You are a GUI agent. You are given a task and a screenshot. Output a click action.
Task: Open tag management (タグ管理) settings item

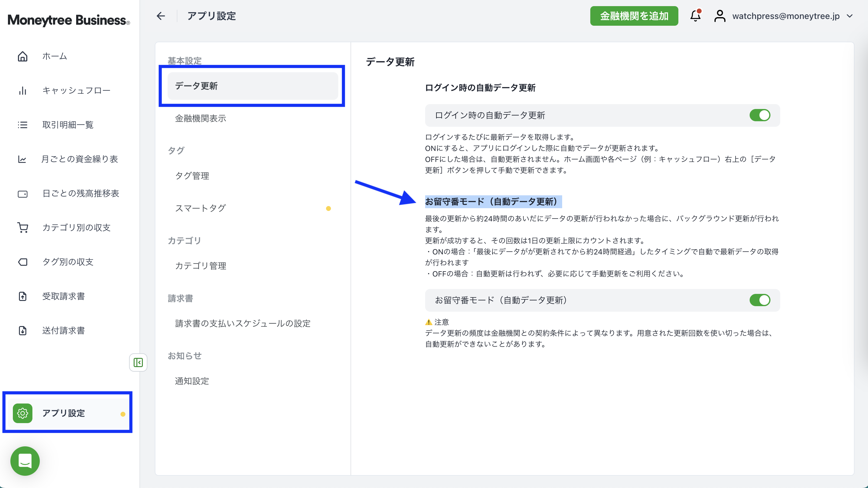(x=192, y=176)
